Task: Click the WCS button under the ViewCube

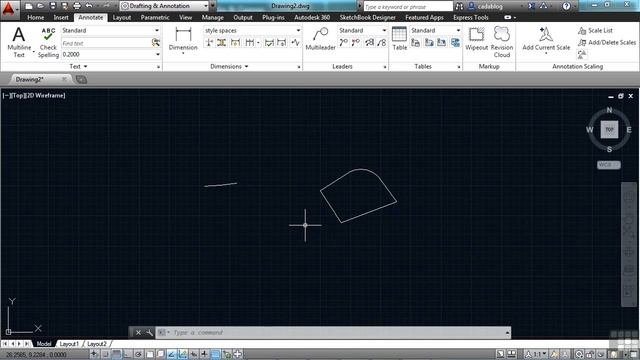Action: tap(608, 165)
